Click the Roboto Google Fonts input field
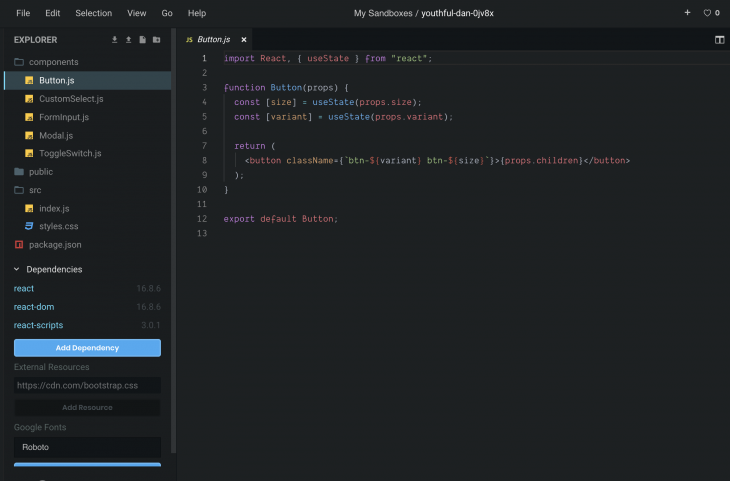This screenshot has width=730, height=481. pos(88,447)
